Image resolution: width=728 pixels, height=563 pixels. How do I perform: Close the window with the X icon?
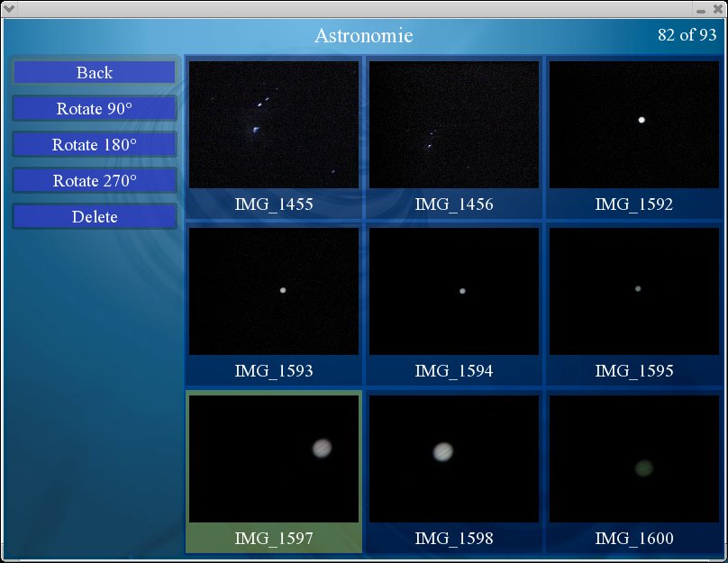(x=718, y=9)
